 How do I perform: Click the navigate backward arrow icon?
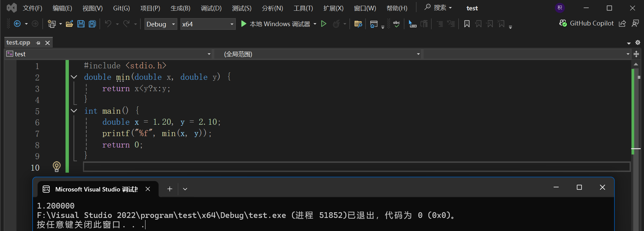coord(17,24)
